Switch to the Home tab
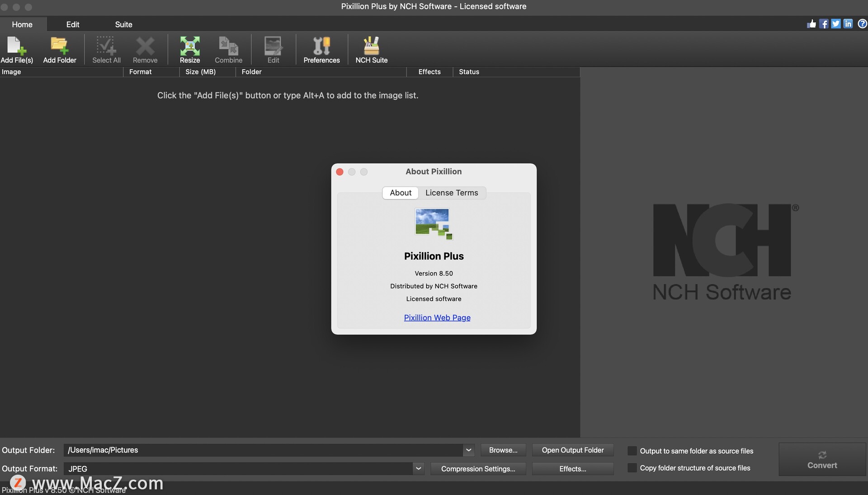Image resolution: width=868 pixels, height=495 pixels. tap(22, 24)
